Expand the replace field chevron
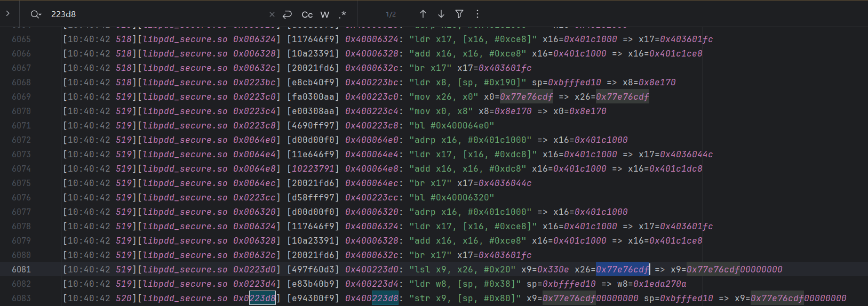 7,14
